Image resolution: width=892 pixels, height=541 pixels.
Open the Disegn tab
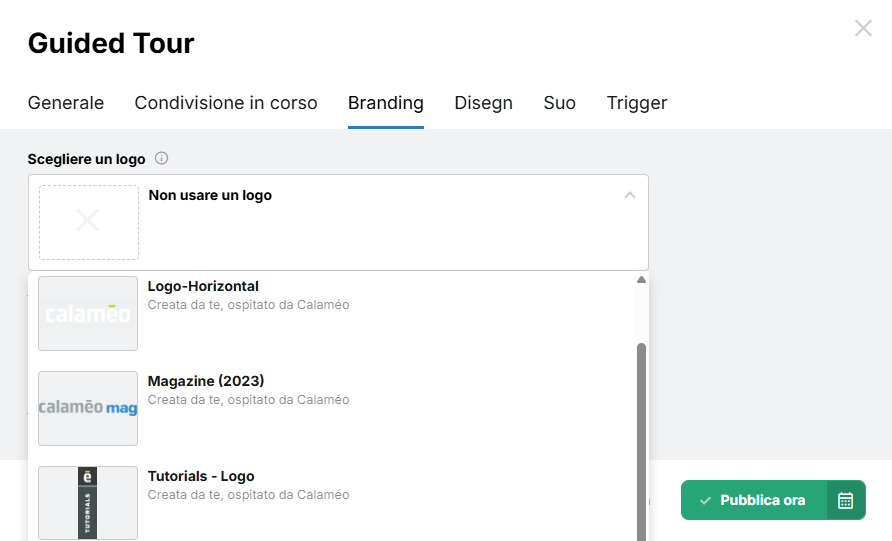[484, 103]
